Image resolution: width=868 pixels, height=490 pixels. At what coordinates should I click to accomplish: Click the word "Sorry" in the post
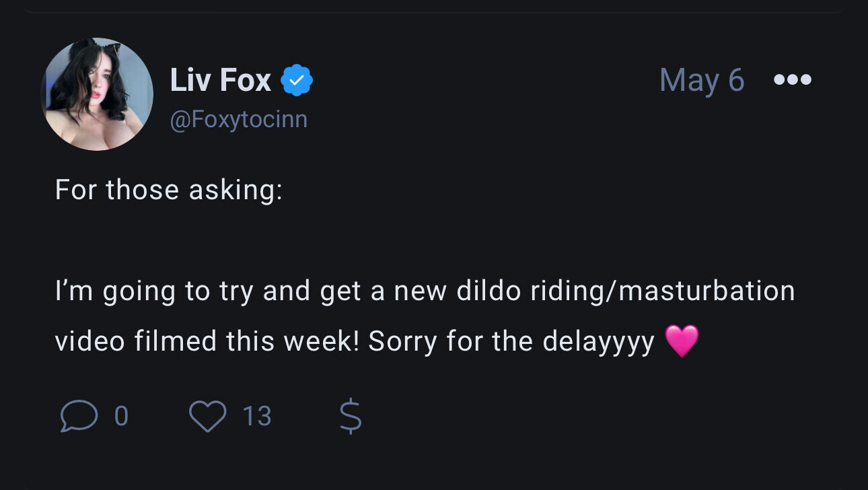(x=402, y=341)
